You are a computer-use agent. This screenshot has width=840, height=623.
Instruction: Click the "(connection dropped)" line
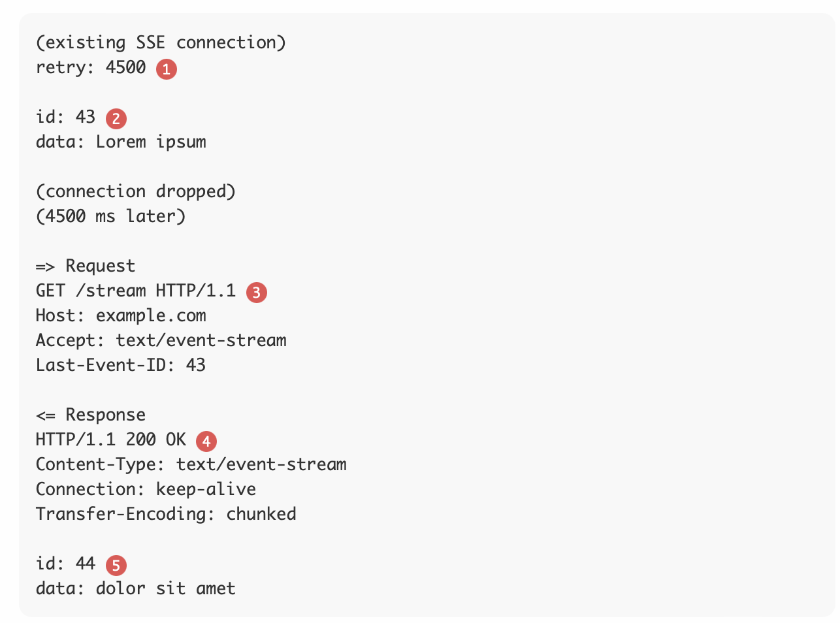coord(136,192)
